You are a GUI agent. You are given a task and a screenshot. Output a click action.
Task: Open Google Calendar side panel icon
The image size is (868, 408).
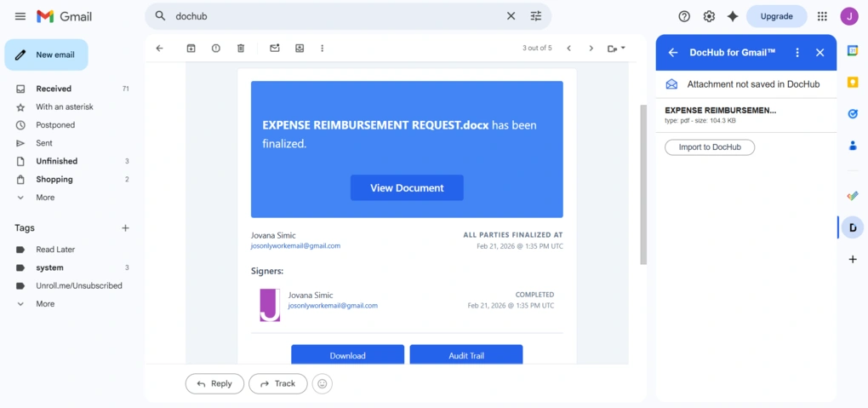coord(853,50)
